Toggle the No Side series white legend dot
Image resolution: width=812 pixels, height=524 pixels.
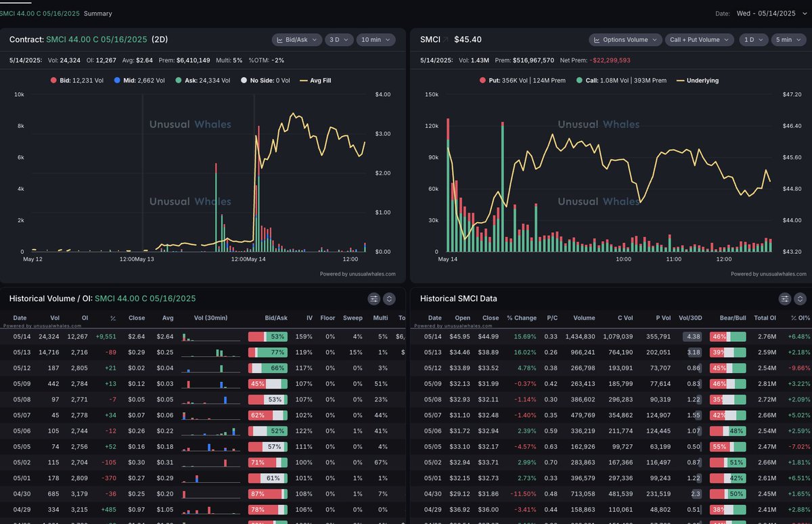(x=244, y=81)
